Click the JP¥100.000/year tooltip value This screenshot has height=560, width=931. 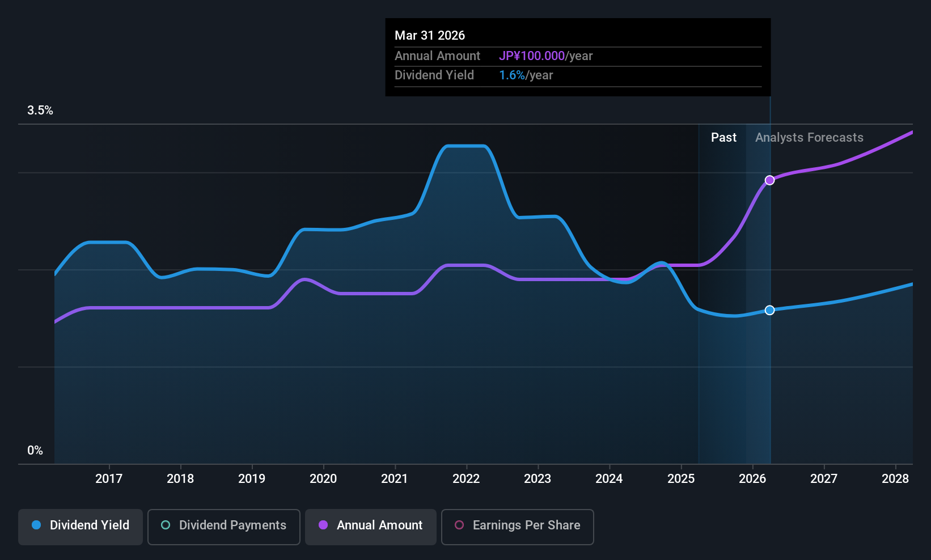click(x=545, y=56)
